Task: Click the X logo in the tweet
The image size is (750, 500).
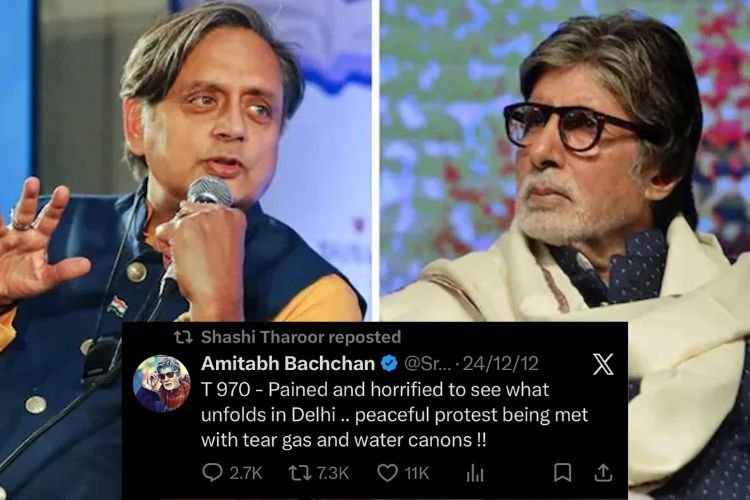Action: tap(603, 365)
